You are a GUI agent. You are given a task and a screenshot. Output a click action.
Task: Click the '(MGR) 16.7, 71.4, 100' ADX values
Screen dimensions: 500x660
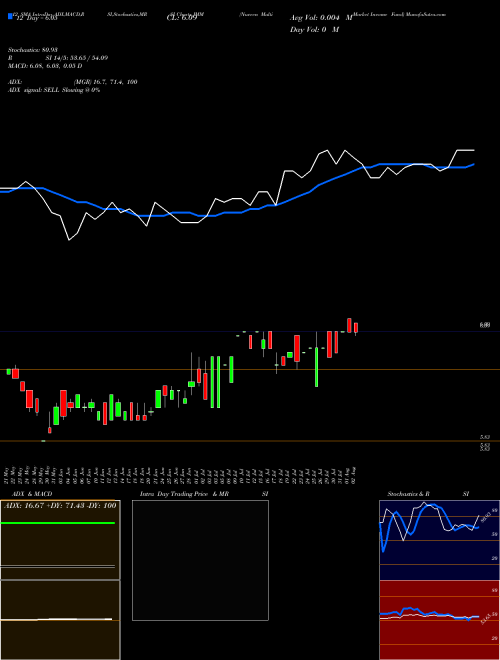coord(105,82)
